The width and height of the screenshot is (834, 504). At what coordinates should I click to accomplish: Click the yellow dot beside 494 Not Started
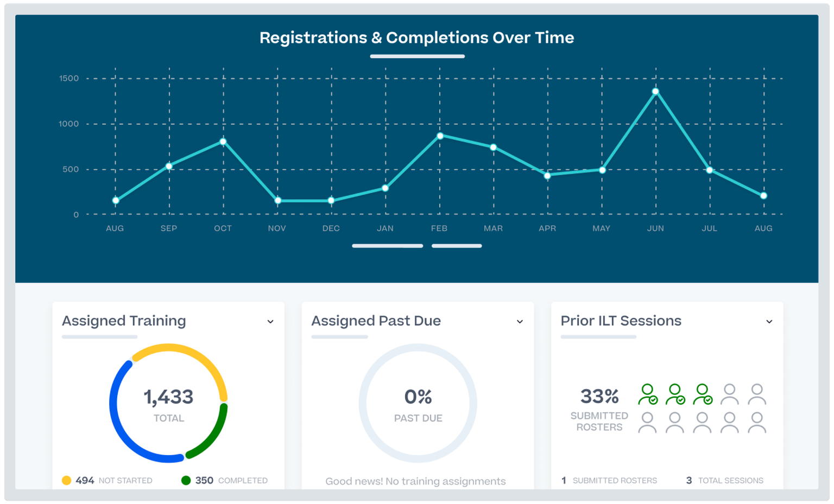click(x=66, y=481)
